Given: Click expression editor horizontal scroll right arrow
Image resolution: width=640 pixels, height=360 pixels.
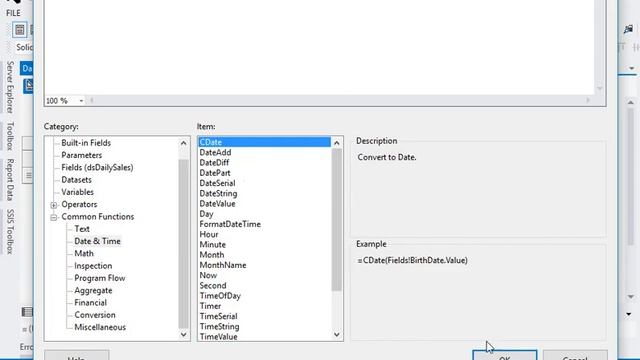Looking at the screenshot, I should pyautogui.click(x=588, y=100).
